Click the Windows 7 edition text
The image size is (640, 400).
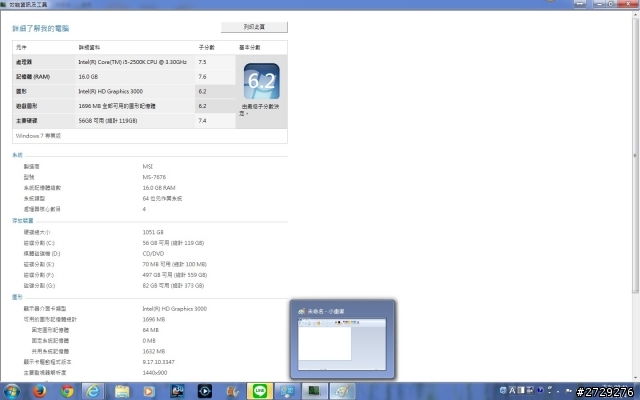tap(38, 136)
